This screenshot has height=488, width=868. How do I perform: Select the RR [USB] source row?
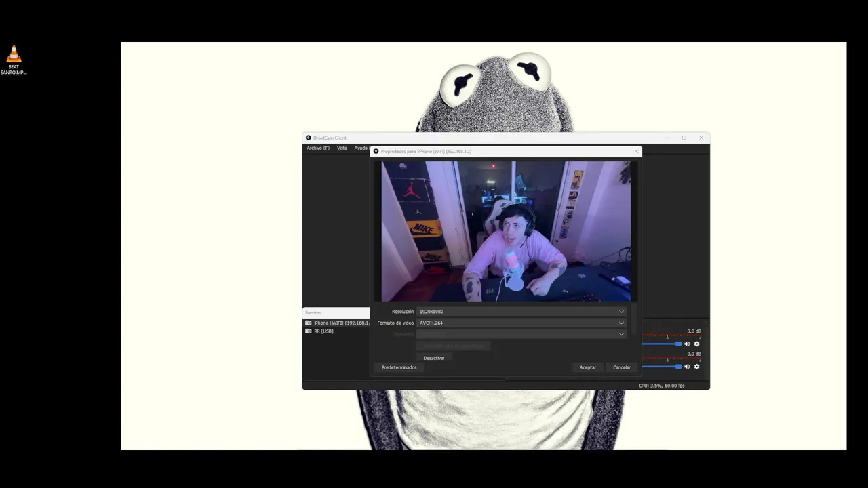(336, 331)
